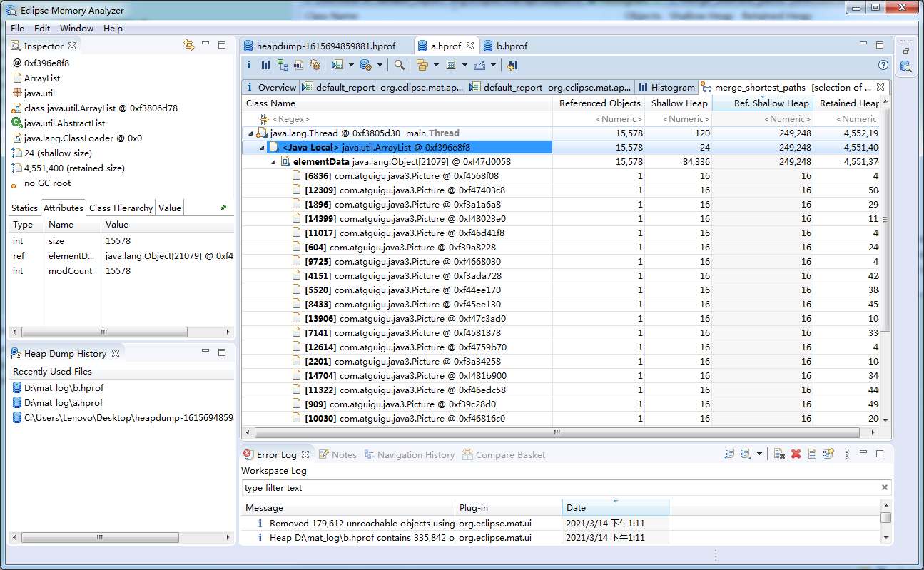Open the Histogram toolbar icon
The width and height of the screenshot is (924, 570).
click(x=265, y=65)
